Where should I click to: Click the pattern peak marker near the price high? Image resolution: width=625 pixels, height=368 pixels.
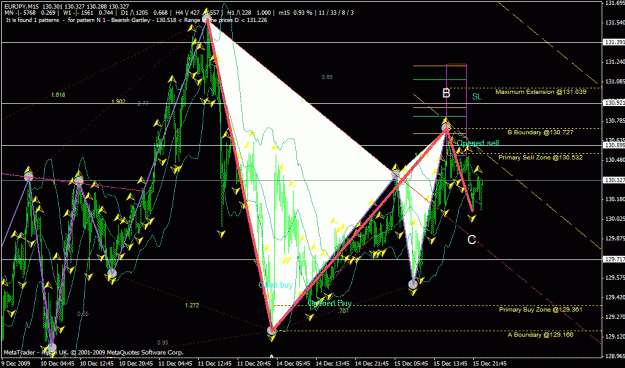tap(206, 18)
